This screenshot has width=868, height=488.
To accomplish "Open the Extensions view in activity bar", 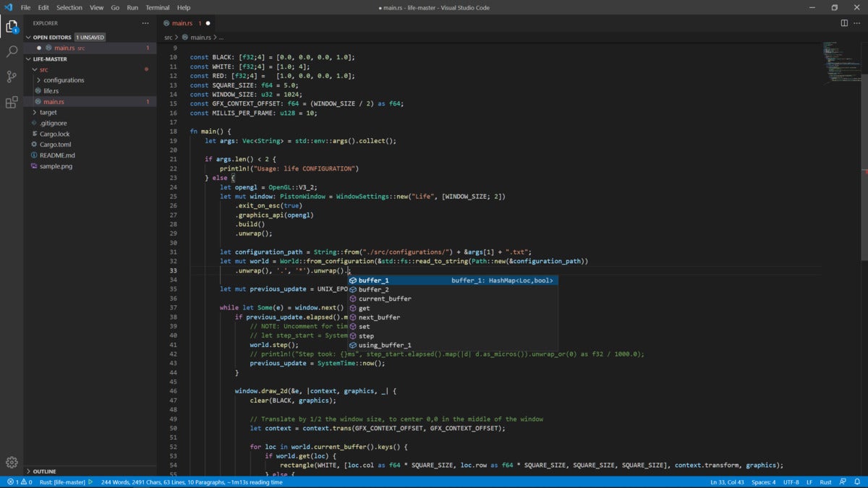I will point(12,102).
